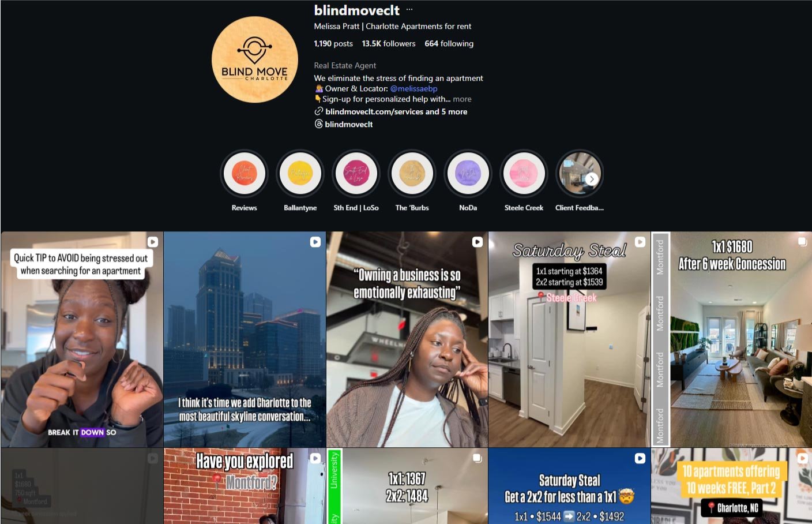Open The 'Burbs story highlight
812x524 pixels.
pos(412,173)
